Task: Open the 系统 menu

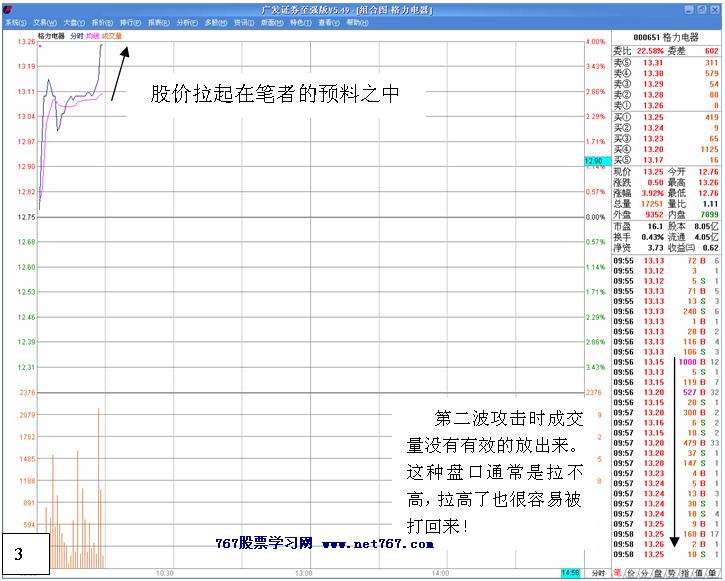Action: 15,21
